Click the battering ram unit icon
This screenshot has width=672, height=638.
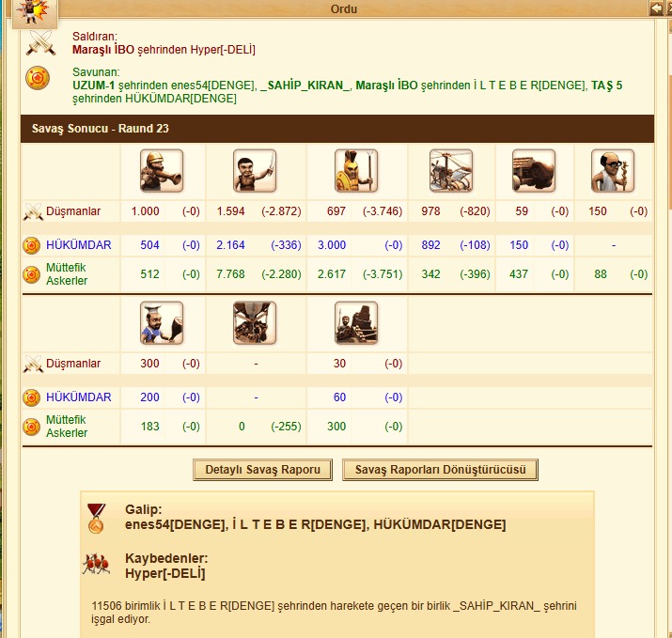pos(534,170)
